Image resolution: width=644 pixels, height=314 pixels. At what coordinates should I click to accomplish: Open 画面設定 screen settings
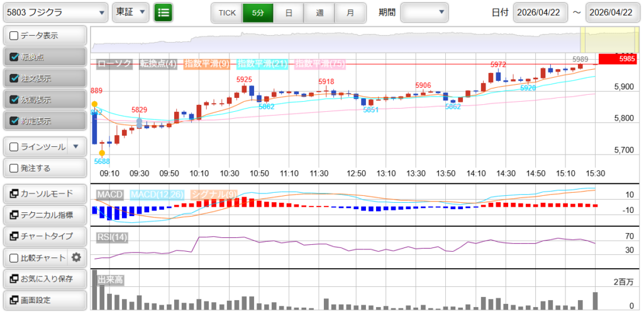tap(45, 300)
